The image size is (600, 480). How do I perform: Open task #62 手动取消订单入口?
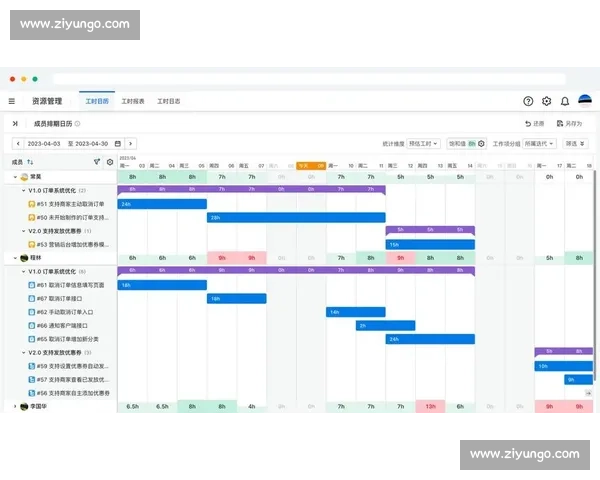(x=65, y=312)
